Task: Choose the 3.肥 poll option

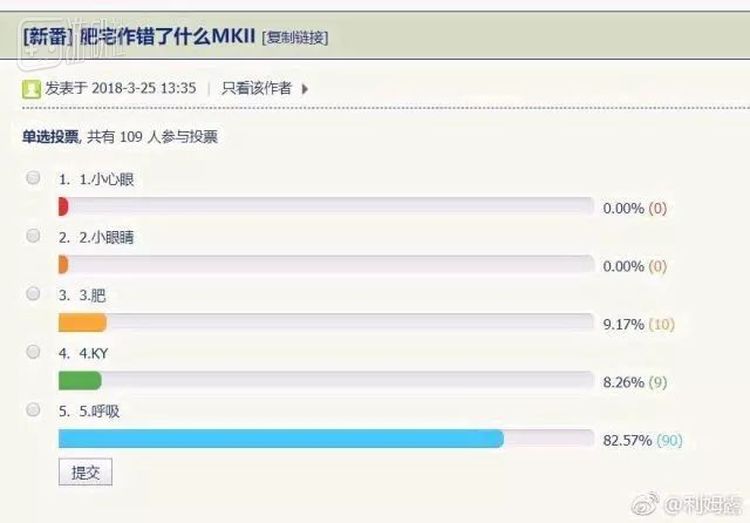Action: [33, 294]
